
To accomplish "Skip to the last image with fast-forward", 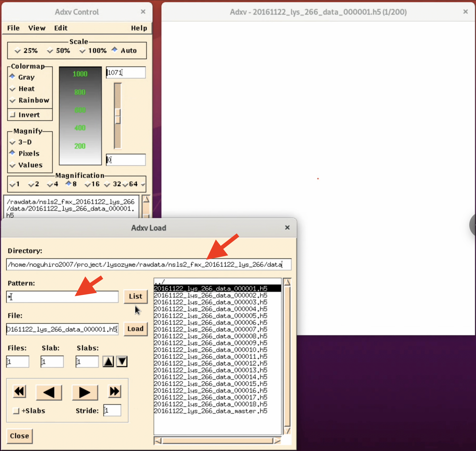I will click(114, 392).
